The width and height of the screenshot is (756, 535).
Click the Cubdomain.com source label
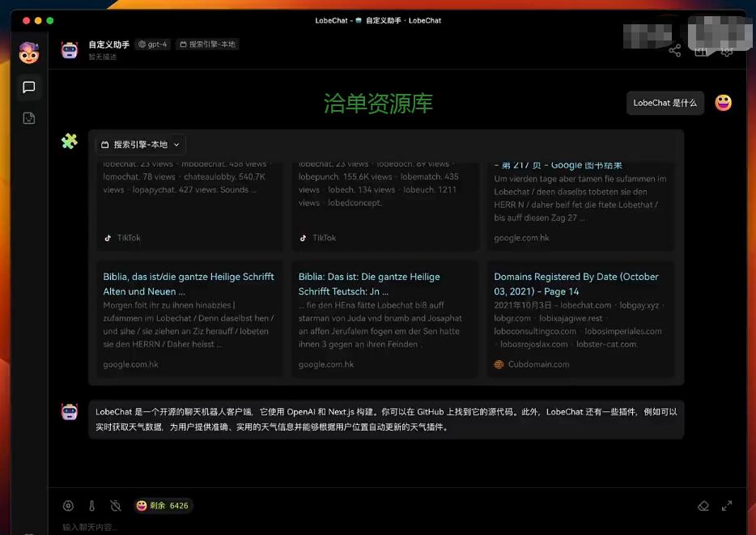[x=538, y=364]
